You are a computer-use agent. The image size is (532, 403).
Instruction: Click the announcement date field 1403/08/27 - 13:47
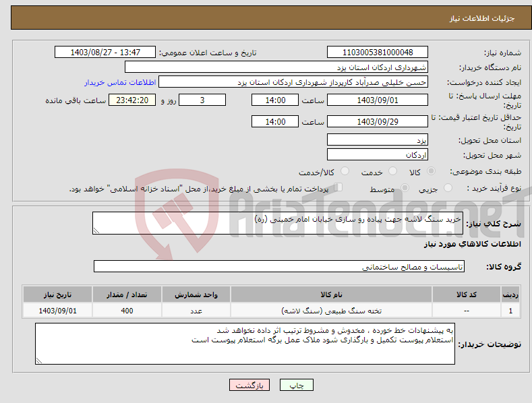[x=105, y=53]
